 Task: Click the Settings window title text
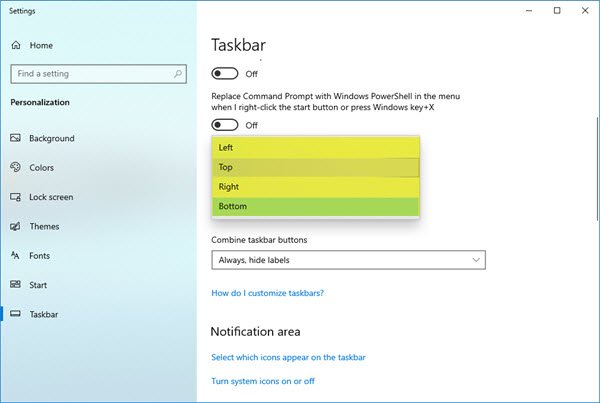[x=22, y=11]
